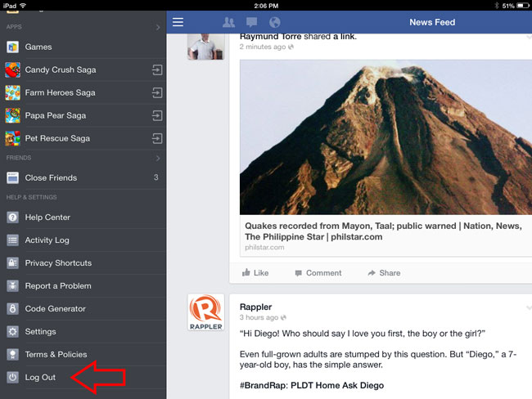Select the Games app icon
The image size is (532, 399).
coord(12,47)
